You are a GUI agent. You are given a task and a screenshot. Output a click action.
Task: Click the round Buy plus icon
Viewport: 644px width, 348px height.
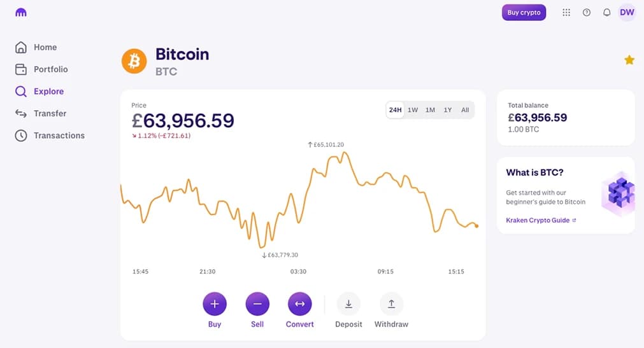click(x=215, y=304)
